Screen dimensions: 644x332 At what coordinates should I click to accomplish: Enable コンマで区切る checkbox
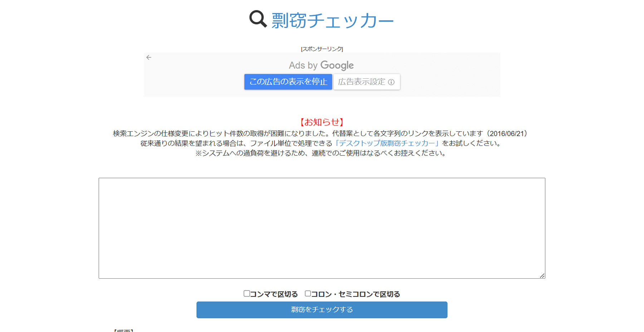point(247,294)
